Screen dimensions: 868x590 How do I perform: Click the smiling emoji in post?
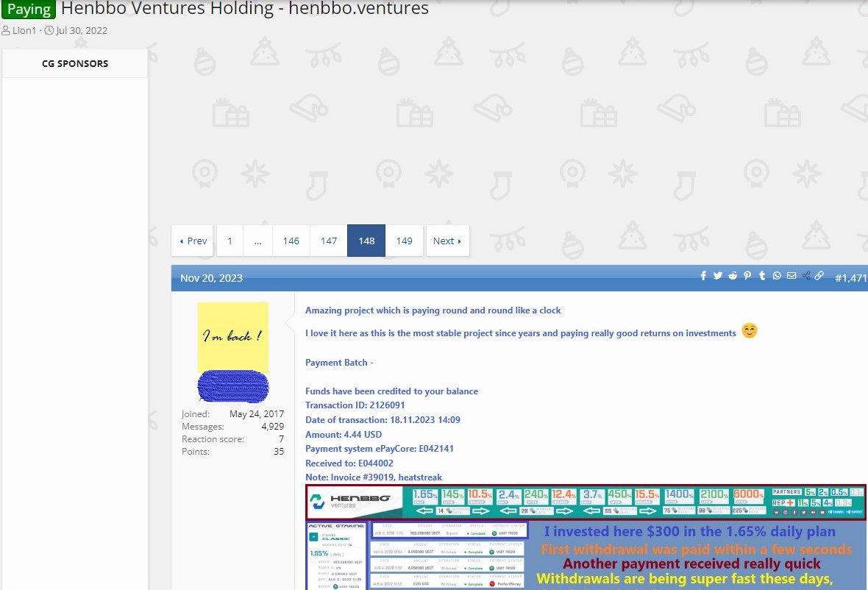pyautogui.click(x=750, y=330)
